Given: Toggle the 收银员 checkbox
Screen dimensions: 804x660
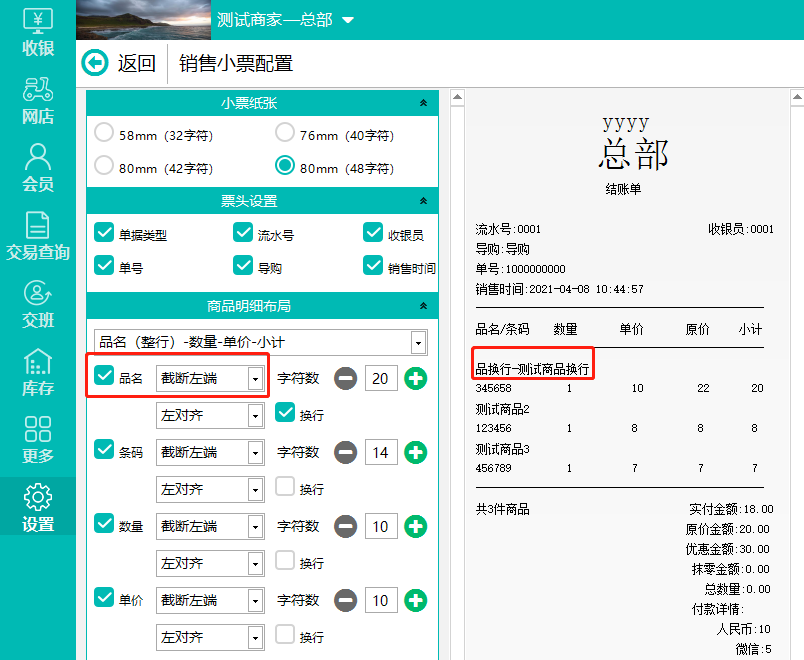Looking at the screenshot, I should pos(373,233).
